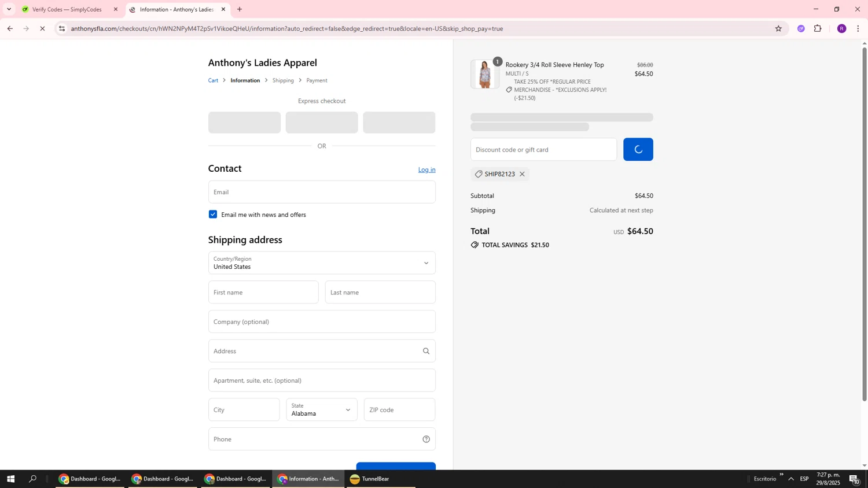The image size is (868, 488).
Task: Open Windows Start menu
Action: [x=10, y=479]
